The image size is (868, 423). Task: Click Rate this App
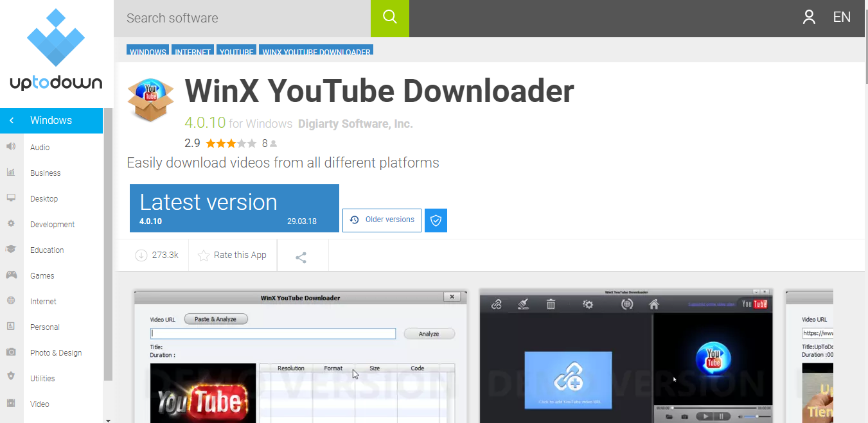click(232, 255)
